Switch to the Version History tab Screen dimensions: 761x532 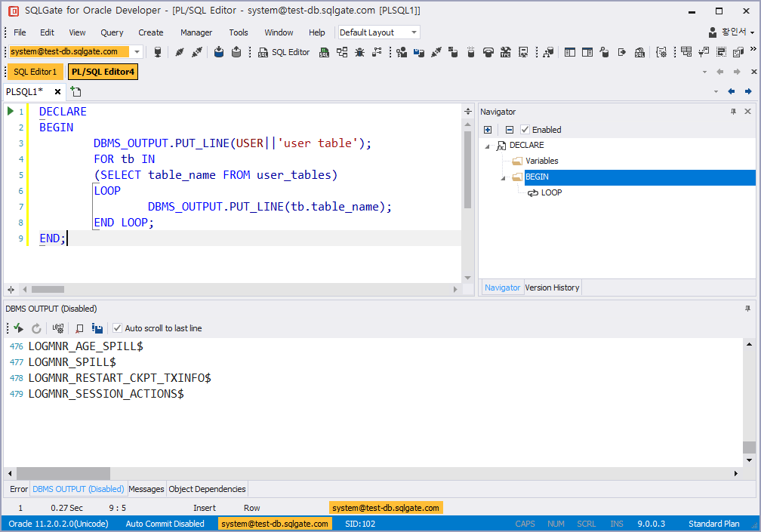click(x=552, y=287)
